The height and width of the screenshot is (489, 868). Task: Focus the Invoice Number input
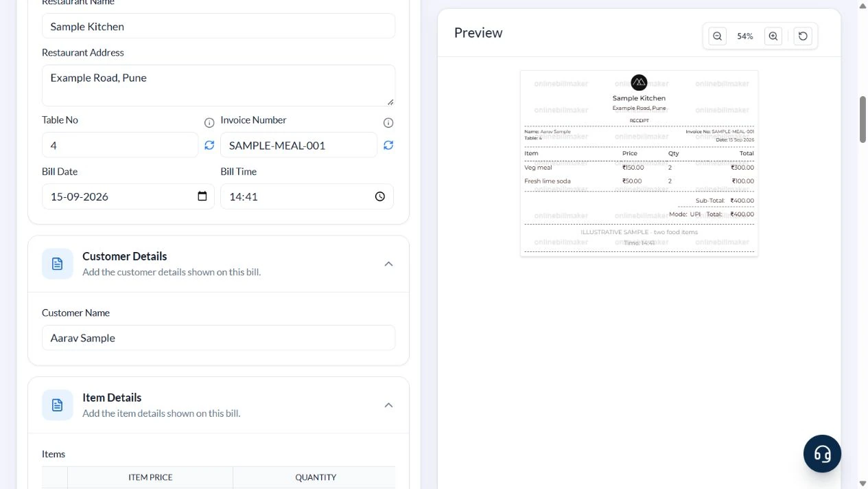[298, 145]
